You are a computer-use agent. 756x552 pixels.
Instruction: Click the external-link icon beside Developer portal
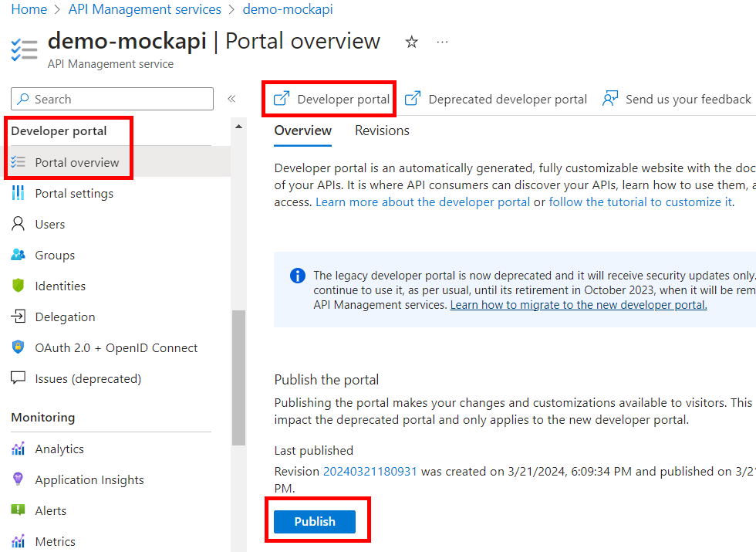[x=282, y=99]
